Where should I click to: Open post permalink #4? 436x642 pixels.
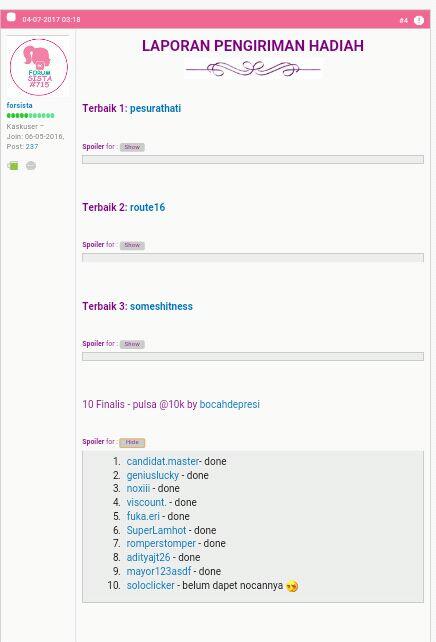click(x=403, y=20)
